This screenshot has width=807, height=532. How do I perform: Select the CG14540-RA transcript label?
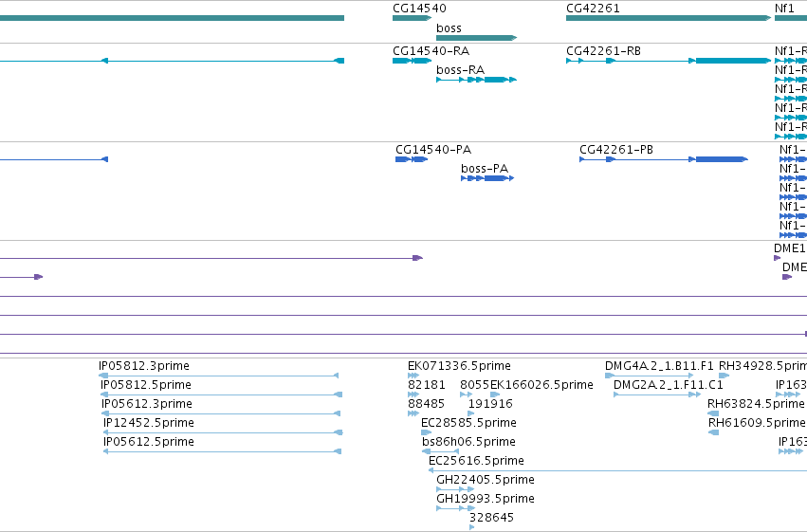click(x=431, y=51)
